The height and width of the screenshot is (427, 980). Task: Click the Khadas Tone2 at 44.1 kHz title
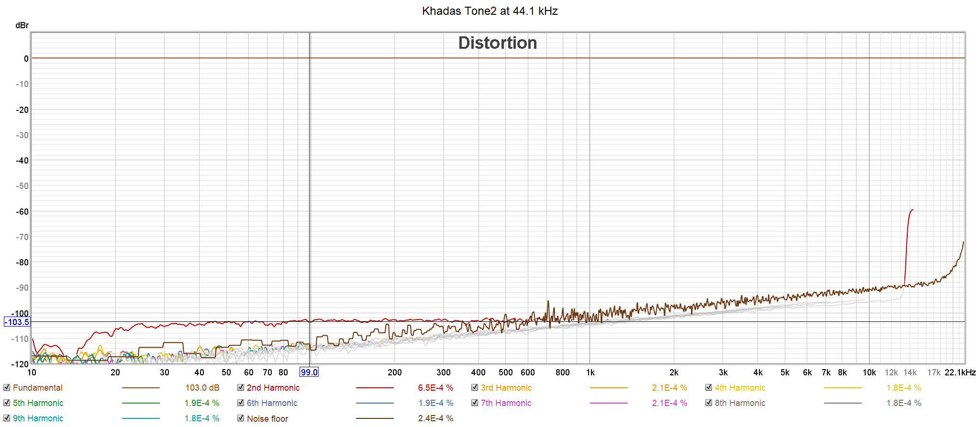(490, 11)
